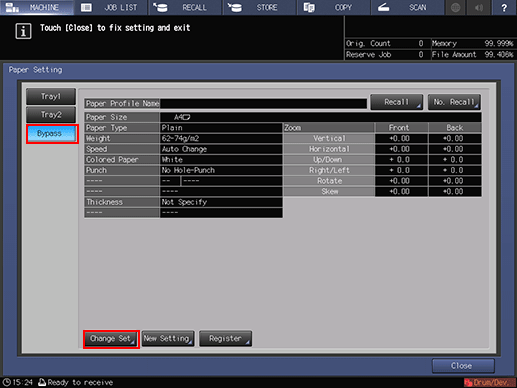Open help with the question mark icon
Image resolution: width=517 pixels, height=388 pixels.
[504, 7]
